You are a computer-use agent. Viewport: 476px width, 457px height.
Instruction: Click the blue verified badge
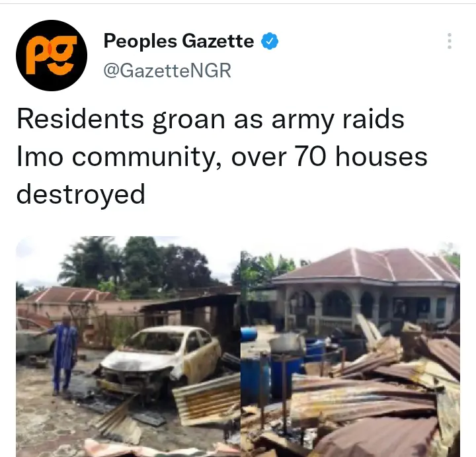coord(270,41)
